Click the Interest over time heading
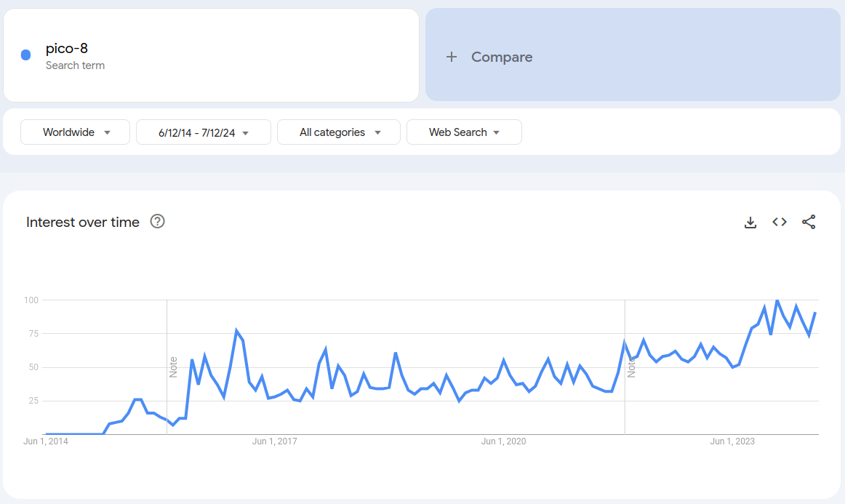 [83, 223]
